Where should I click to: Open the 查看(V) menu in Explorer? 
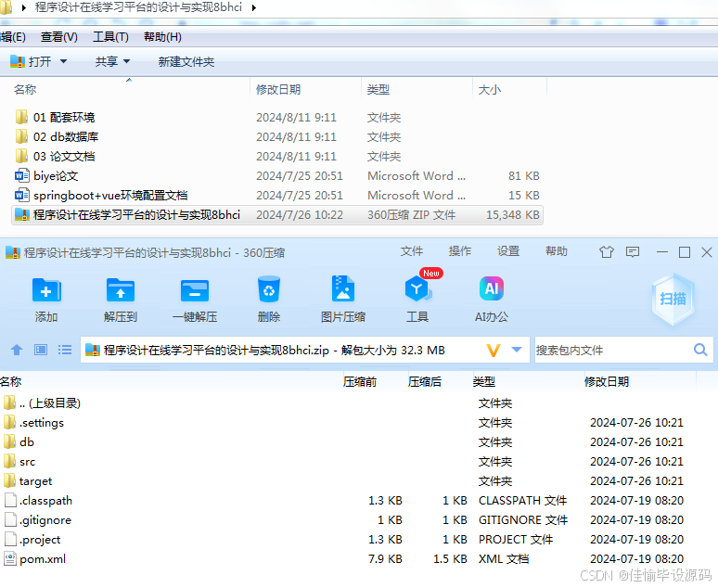pos(59,37)
